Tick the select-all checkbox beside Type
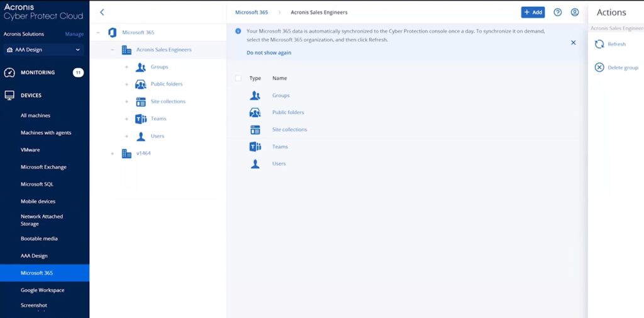Image resolution: width=644 pixels, height=318 pixels. point(238,79)
